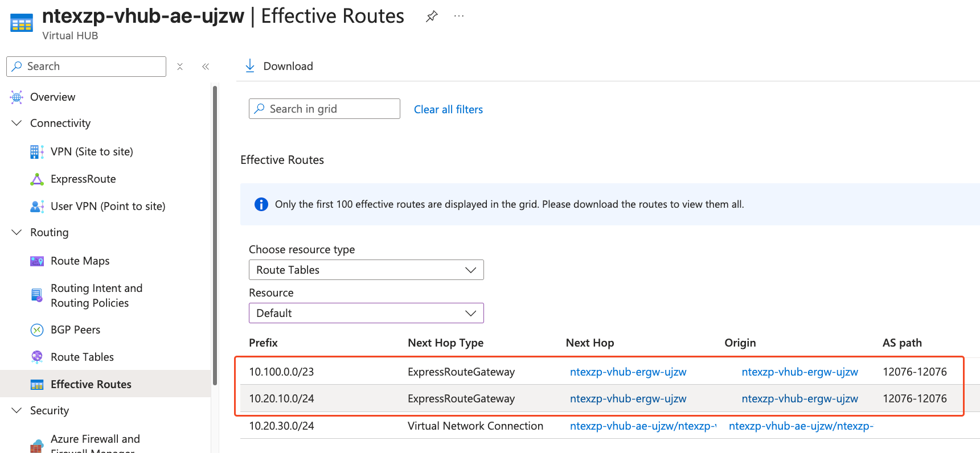Select Virtual Network Connection cell

(x=475, y=426)
